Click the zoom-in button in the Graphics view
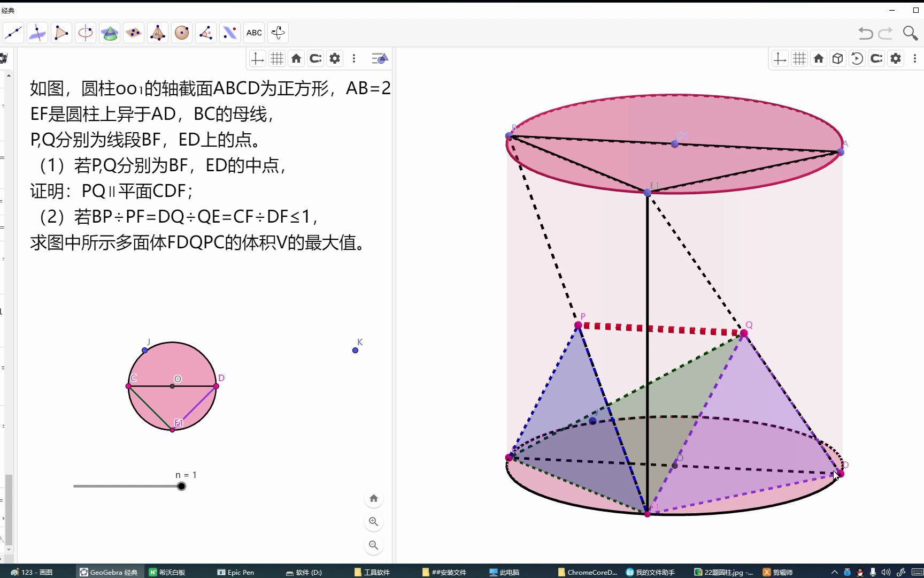 coord(374,522)
